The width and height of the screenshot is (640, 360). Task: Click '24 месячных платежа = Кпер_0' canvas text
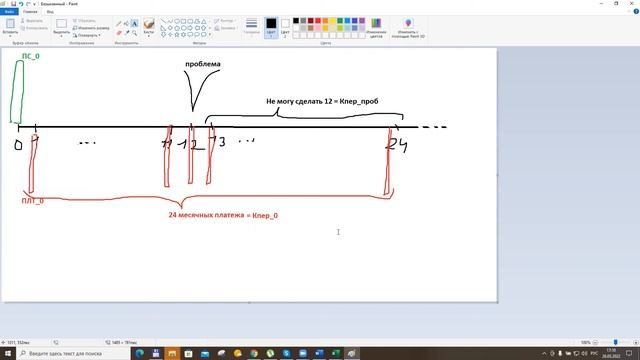(223, 215)
